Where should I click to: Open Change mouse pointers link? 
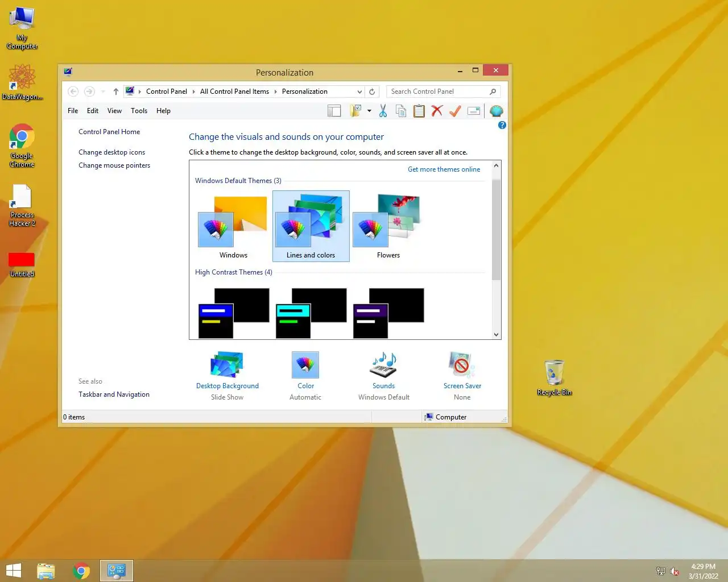[x=114, y=165]
